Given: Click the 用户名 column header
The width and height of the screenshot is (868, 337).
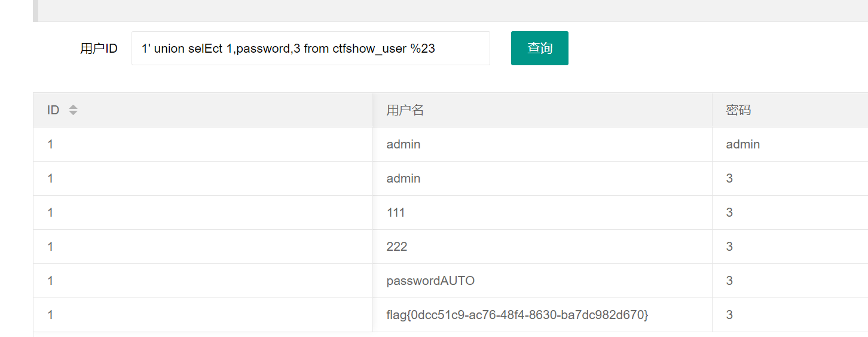Looking at the screenshot, I should point(405,110).
